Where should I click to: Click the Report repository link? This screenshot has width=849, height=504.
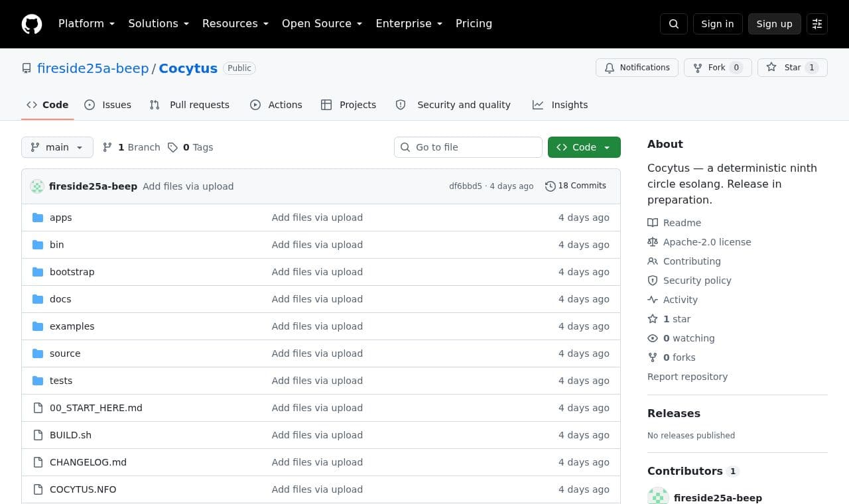(x=687, y=377)
